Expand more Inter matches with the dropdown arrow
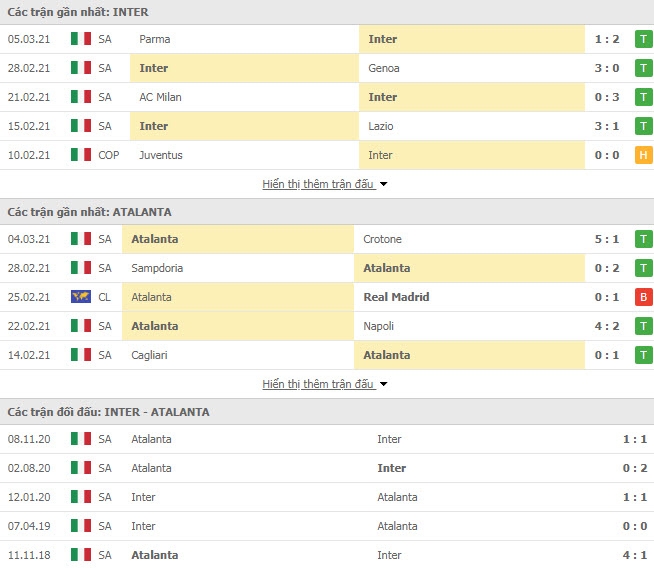Screen dimensions: 654x569 point(384,184)
